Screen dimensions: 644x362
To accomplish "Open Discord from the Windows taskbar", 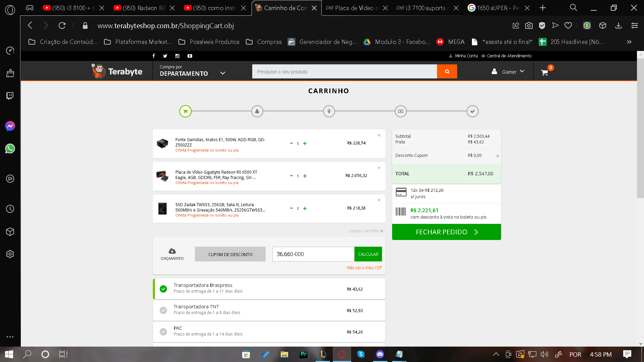I will [x=380, y=354].
